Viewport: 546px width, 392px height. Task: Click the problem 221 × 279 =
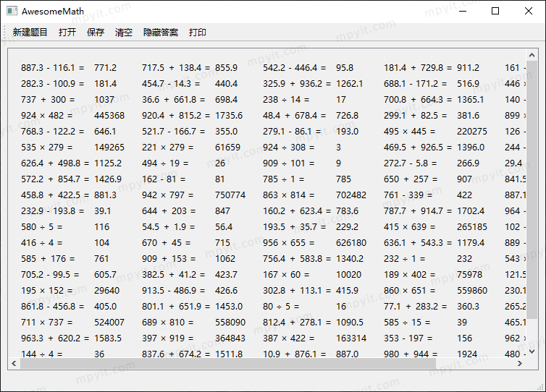167,148
